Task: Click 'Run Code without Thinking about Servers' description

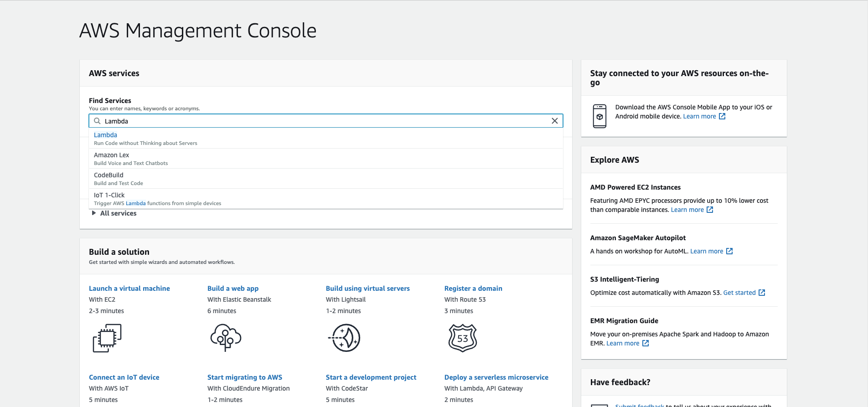Action: pos(145,143)
